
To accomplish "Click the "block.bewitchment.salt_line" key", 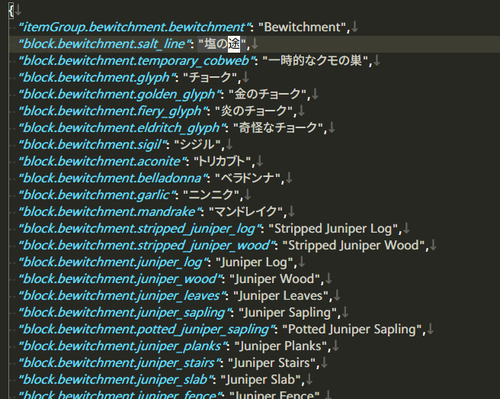I will (105, 44).
